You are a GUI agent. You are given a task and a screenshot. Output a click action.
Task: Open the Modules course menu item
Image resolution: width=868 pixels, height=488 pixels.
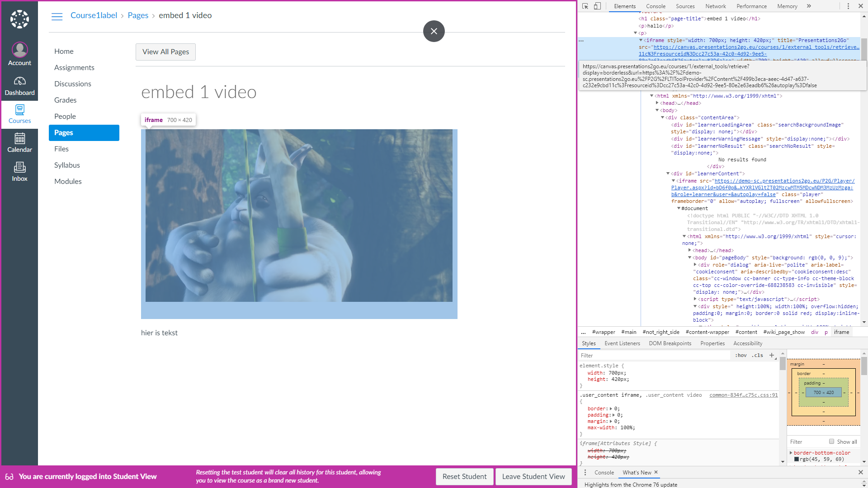tap(68, 182)
